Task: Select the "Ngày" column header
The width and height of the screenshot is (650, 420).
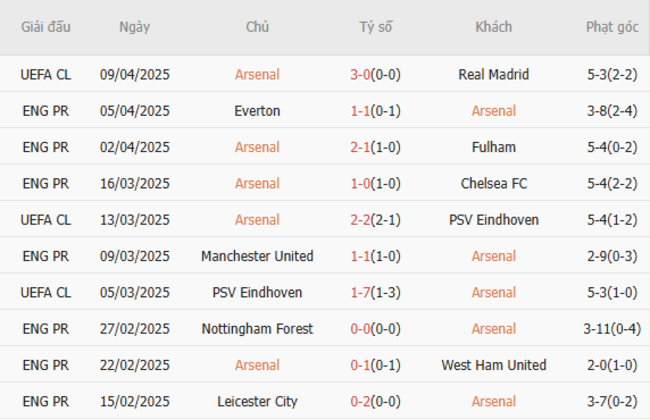Action: click(134, 27)
